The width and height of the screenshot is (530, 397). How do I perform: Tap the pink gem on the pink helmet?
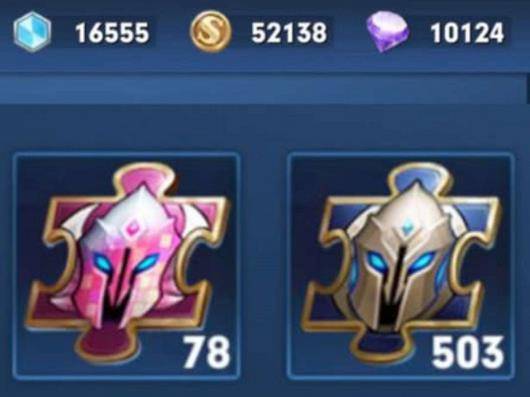pyautogui.click(x=131, y=227)
